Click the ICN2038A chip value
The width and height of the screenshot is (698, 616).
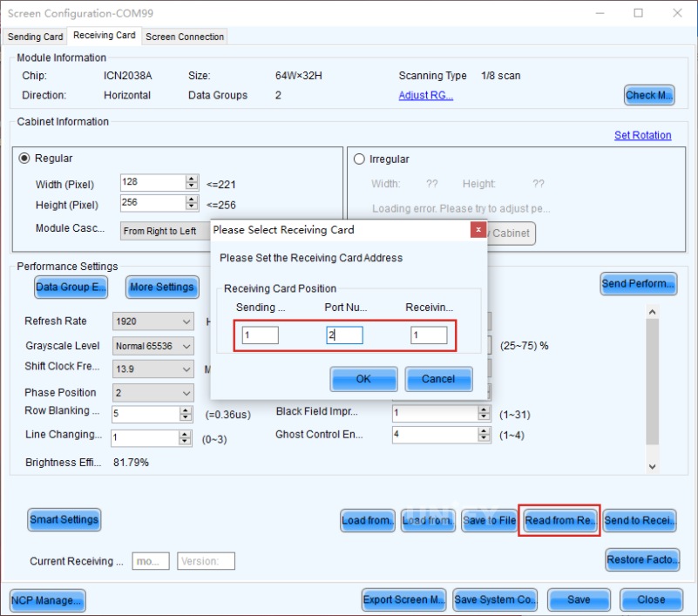point(128,76)
